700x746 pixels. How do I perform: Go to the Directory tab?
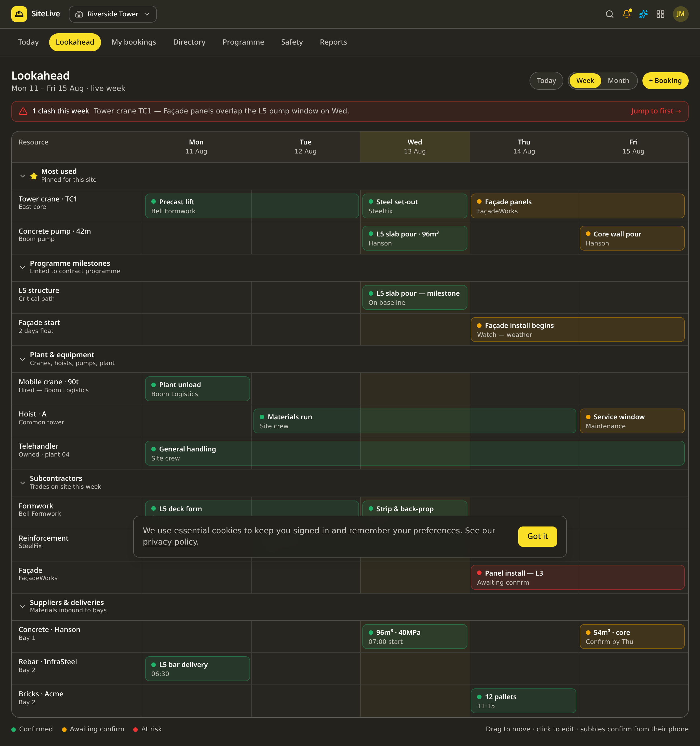189,42
